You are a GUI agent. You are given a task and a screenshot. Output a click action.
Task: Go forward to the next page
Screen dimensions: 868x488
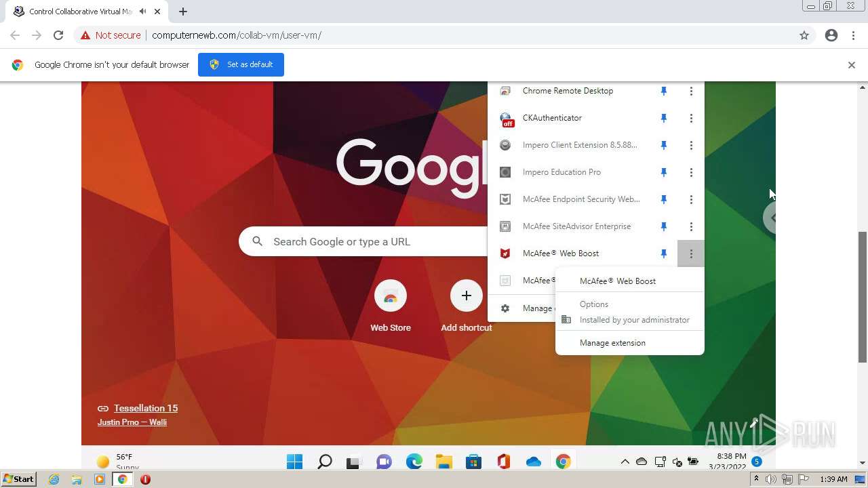pyautogui.click(x=37, y=35)
